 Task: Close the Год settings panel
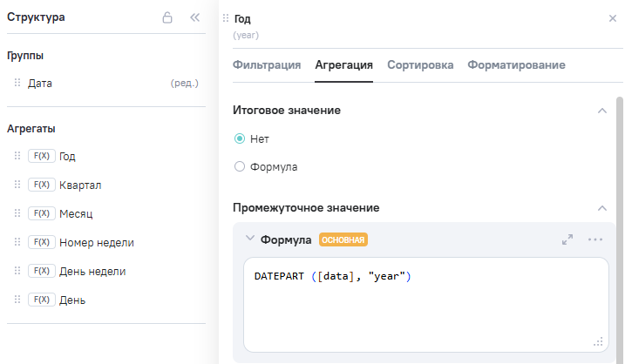click(612, 18)
